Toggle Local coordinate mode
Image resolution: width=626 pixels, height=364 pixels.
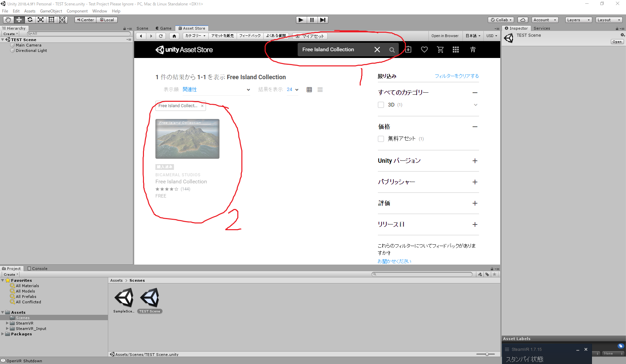[107, 20]
